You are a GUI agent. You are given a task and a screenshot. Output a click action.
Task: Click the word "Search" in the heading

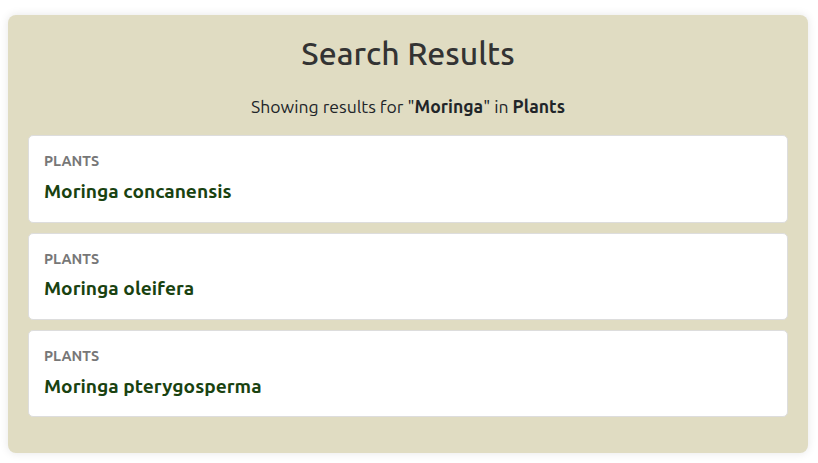pyautogui.click(x=350, y=54)
